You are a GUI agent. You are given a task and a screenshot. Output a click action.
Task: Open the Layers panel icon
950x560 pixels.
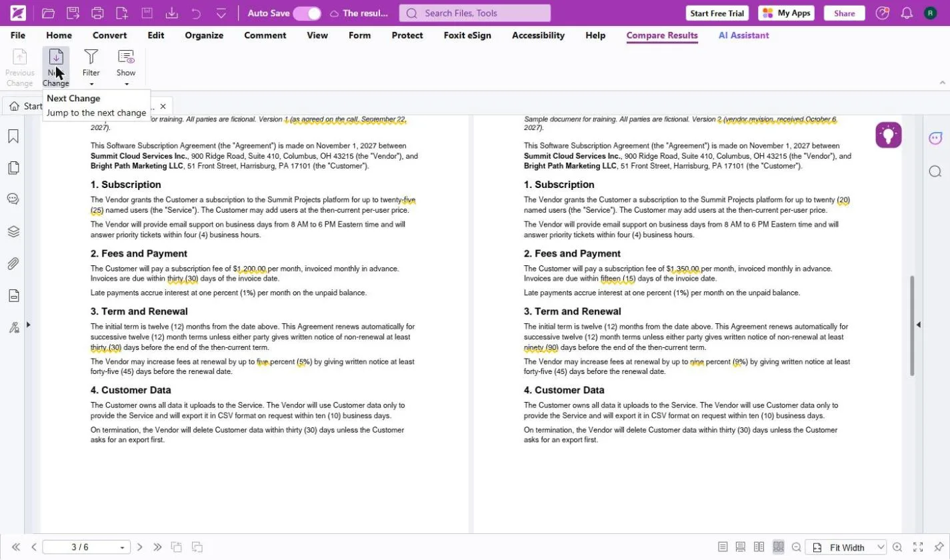13,231
